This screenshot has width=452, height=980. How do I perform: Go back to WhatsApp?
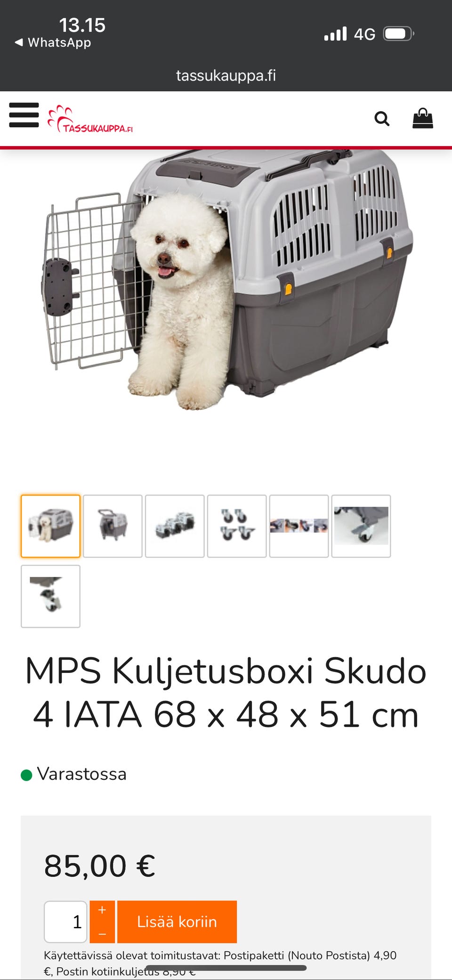pyautogui.click(x=53, y=42)
